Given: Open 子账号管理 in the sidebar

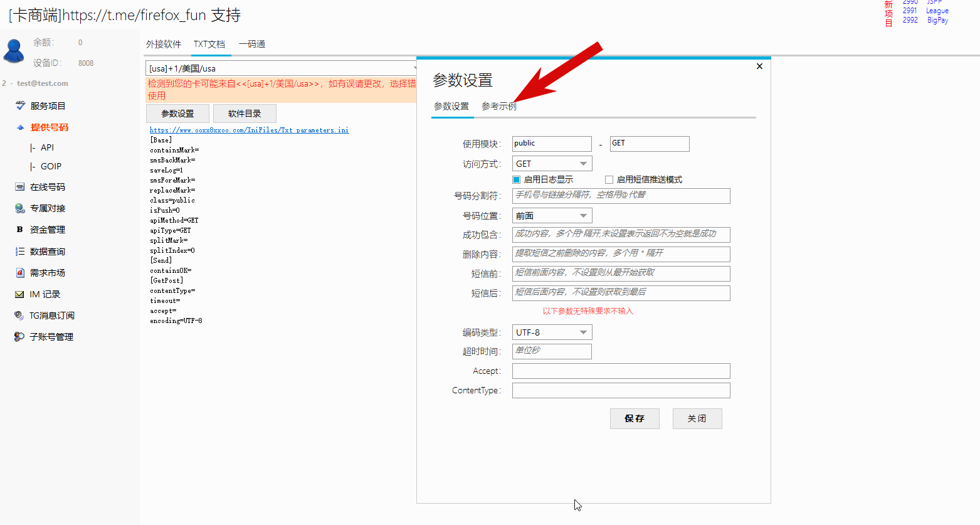Looking at the screenshot, I should click(x=51, y=337).
